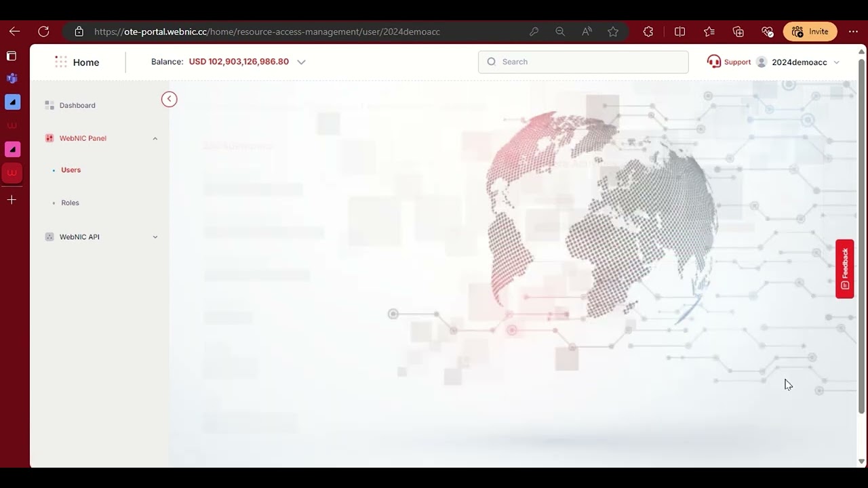Select the blue pinned tab icon in the sidebar
Screen dimensions: 868x488
click(12, 102)
